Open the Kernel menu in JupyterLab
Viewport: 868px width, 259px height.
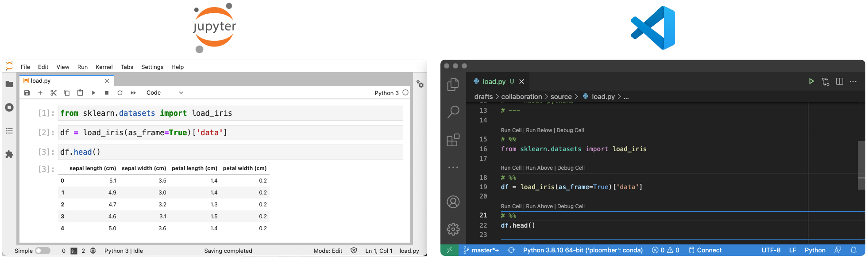[104, 67]
